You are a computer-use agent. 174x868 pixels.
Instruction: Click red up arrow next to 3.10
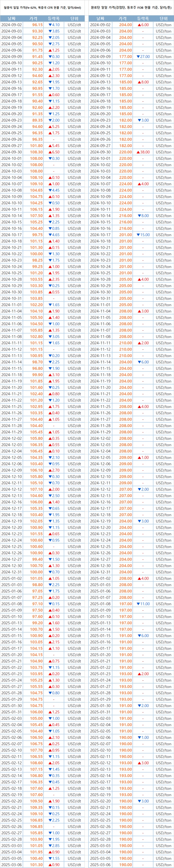click(50, 375)
